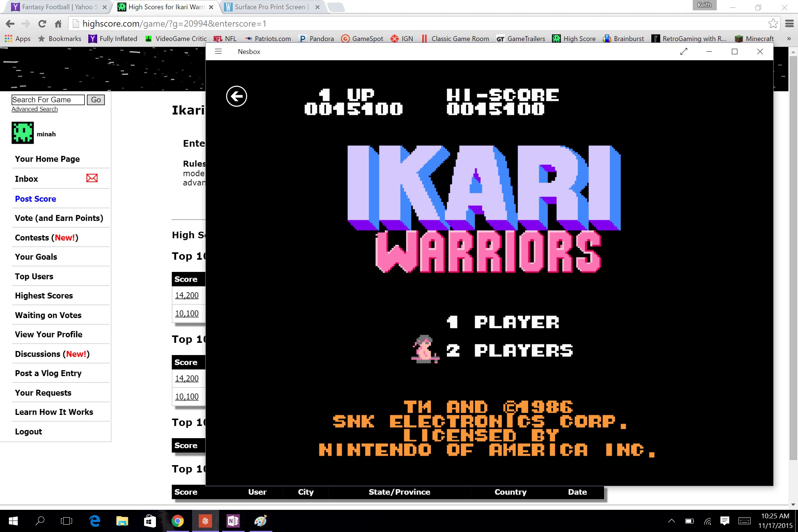Open the Windows Store taskbar icon
The image size is (798, 532).
[x=150, y=521]
